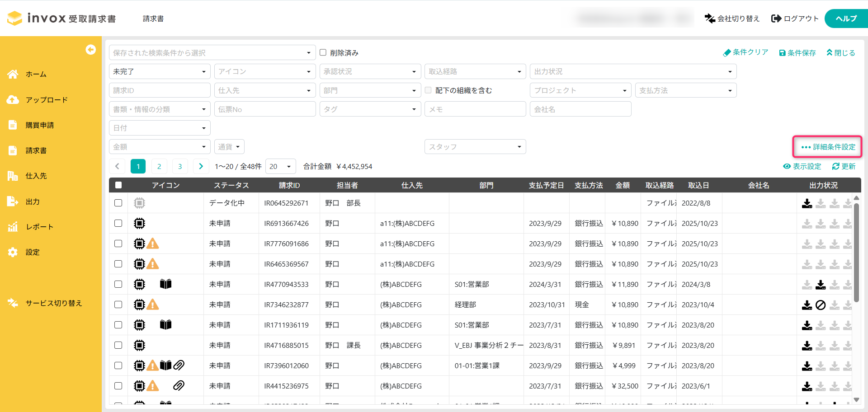
Task: Check the row checkbox for IR4716885015
Action: [118, 345]
